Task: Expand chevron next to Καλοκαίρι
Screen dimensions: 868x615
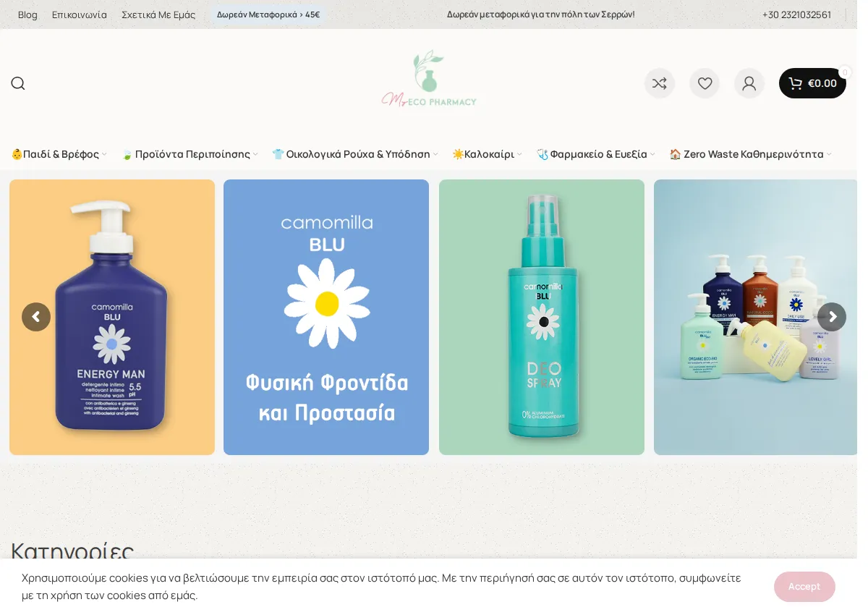Action: [519, 154]
